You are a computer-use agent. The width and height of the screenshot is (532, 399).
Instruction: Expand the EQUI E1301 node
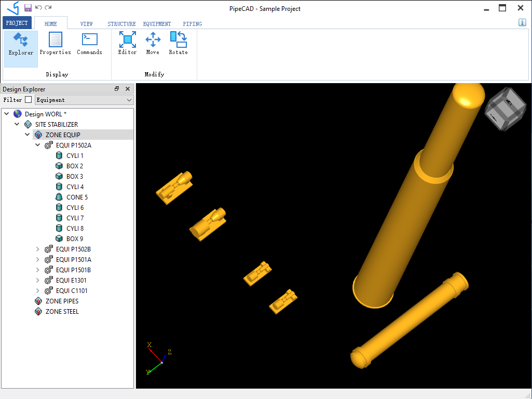coord(38,281)
